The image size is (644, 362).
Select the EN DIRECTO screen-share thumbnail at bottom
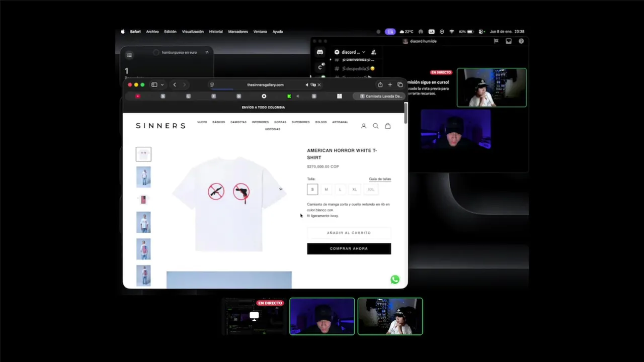tap(254, 316)
